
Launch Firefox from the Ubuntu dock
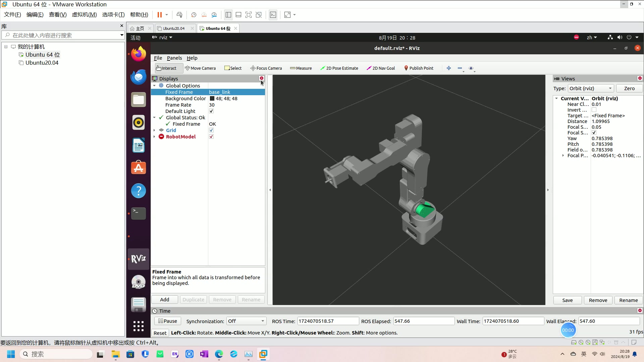click(138, 54)
